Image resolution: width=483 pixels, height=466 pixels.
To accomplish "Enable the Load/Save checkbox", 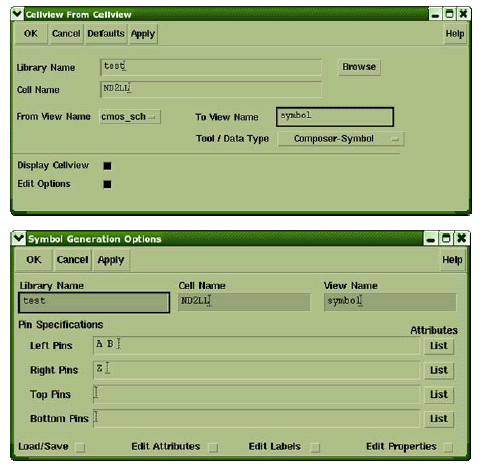I will [80, 448].
